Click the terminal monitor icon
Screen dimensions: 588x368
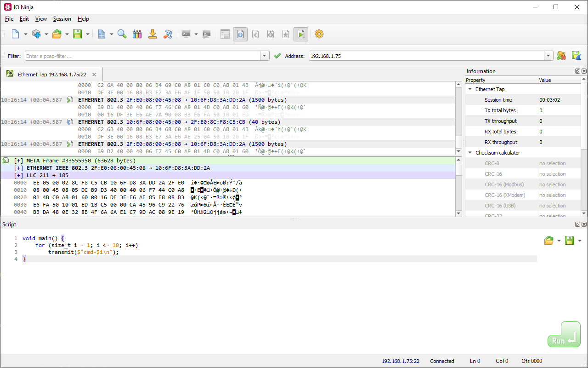186,34
